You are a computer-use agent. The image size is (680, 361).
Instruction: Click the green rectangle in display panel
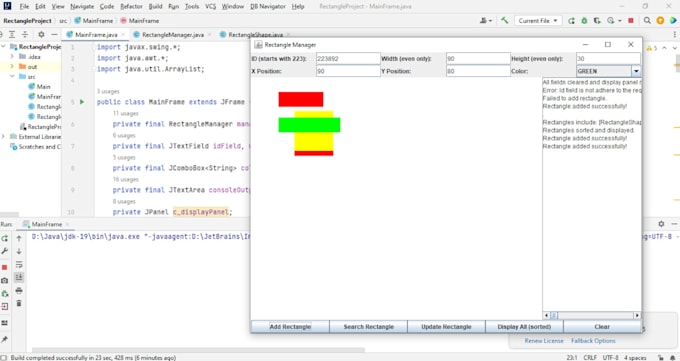[309, 125]
